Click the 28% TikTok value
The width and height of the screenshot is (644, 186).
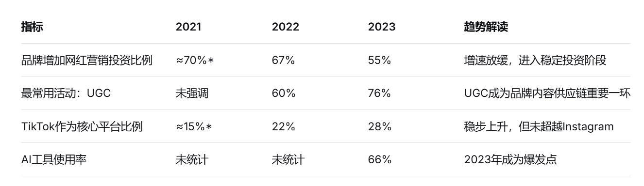pyautogui.click(x=380, y=126)
